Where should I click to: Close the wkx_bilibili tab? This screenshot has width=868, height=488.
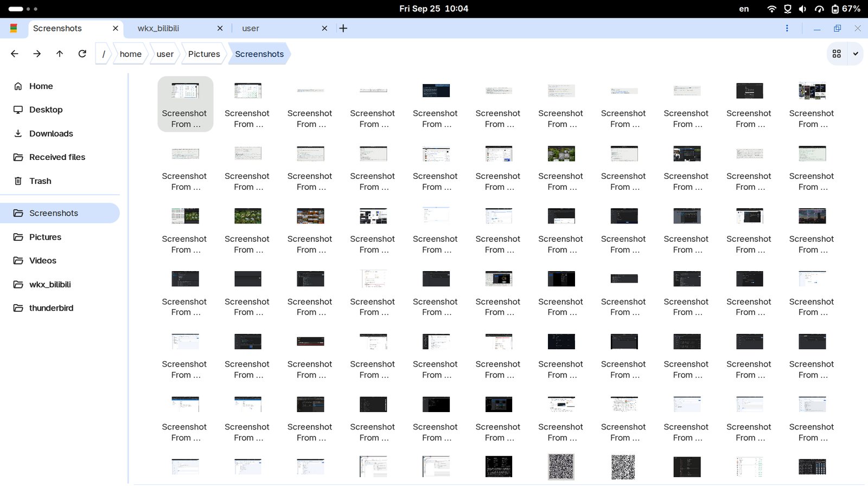pos(220,28)
